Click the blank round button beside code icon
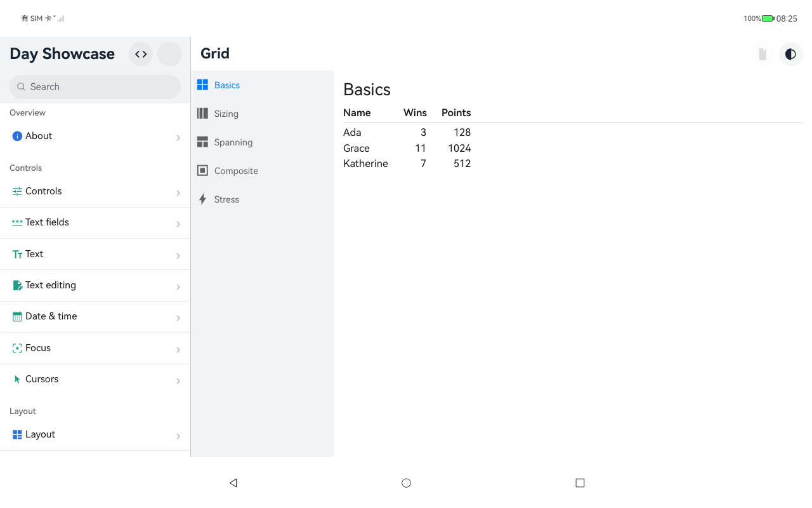Image resolution: width=812 pixels, height=508 pixels. [x=169, y=54]
